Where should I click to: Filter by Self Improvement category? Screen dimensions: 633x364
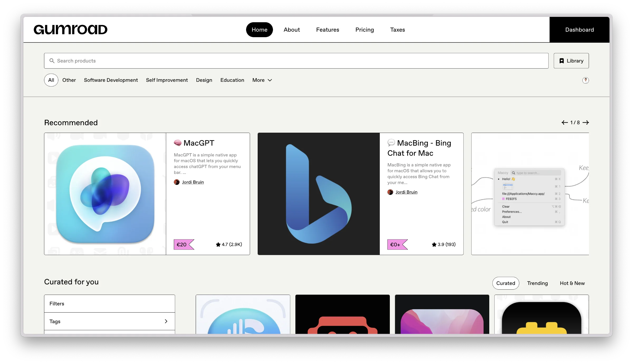tap(167, 80)
